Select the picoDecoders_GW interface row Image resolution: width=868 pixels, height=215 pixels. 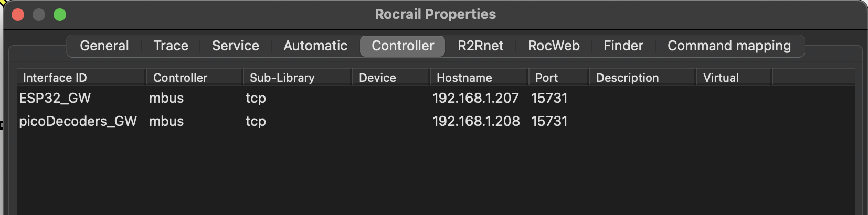click(x=436, y=121)
